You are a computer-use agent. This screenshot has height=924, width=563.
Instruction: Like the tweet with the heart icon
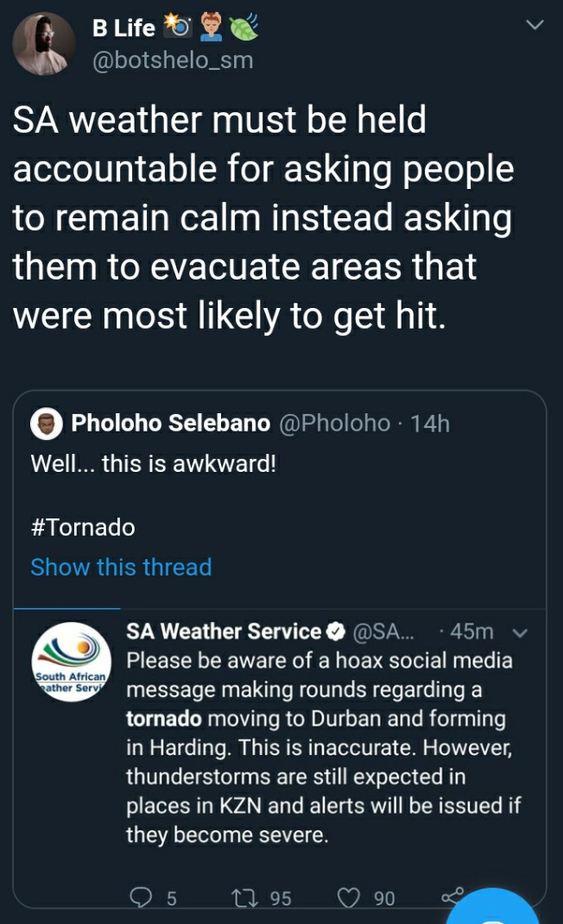point(348,898)
